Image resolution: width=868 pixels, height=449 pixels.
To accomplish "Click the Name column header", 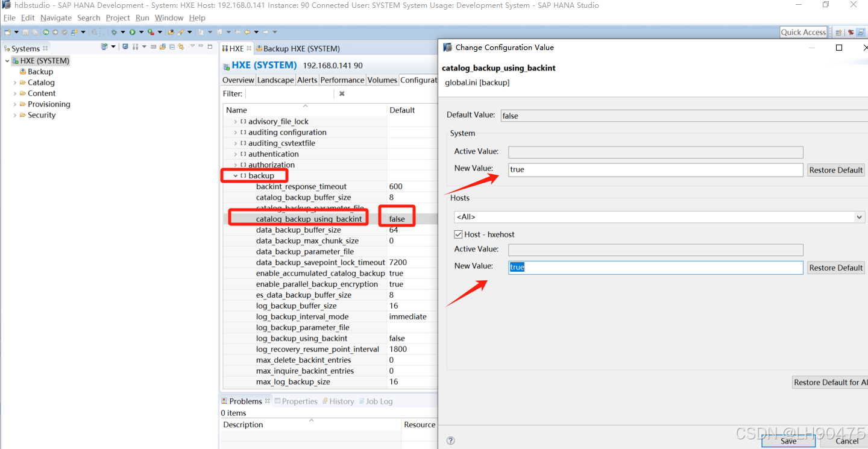I will [305, 110].
